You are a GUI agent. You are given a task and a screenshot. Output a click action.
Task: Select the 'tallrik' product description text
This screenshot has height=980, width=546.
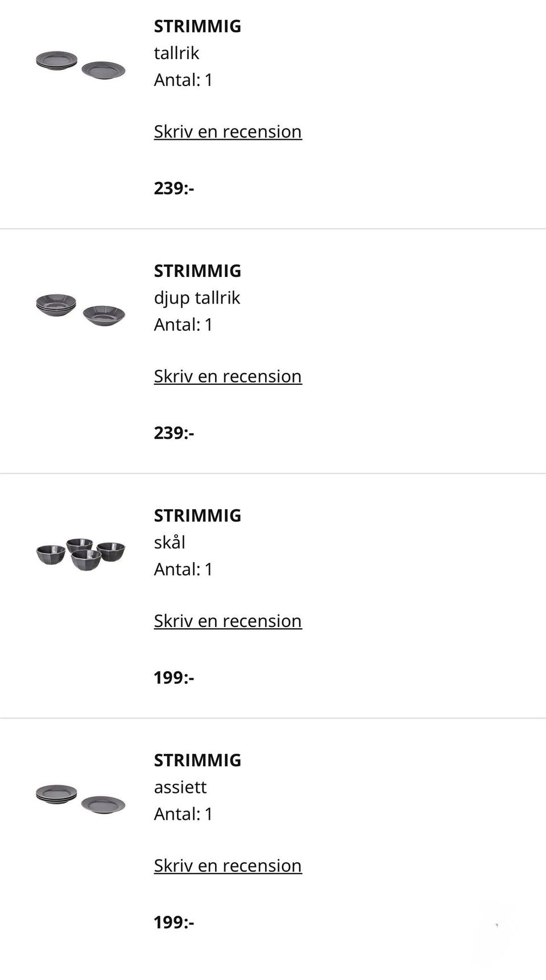[x=176, y=53]
